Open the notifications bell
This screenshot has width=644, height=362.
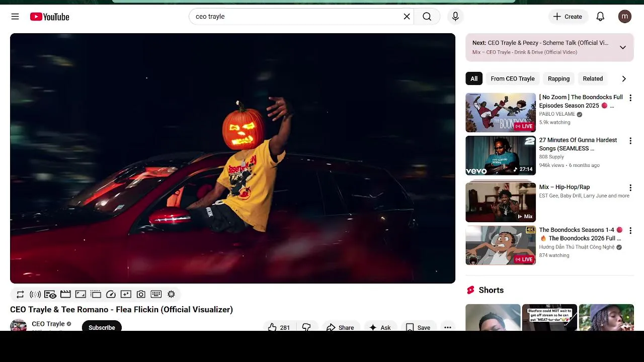click(x=600, y=17)
